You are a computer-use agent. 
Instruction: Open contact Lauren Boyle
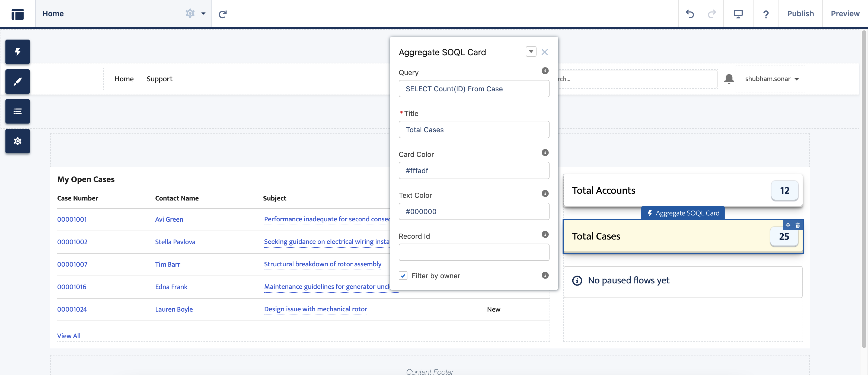tap(174, 309)
